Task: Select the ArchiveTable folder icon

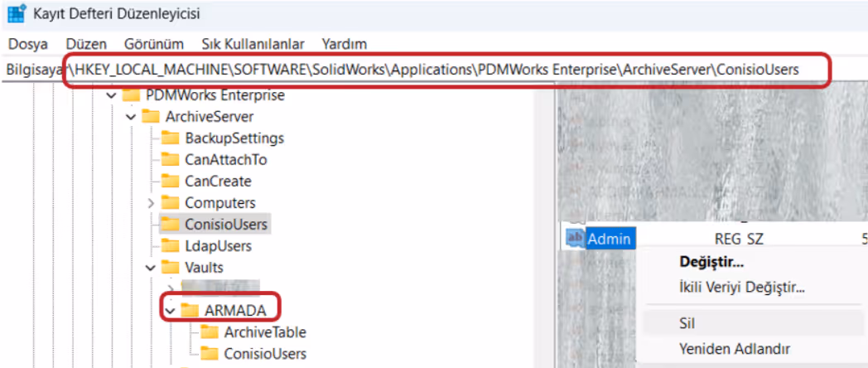Action: (210, 332)
